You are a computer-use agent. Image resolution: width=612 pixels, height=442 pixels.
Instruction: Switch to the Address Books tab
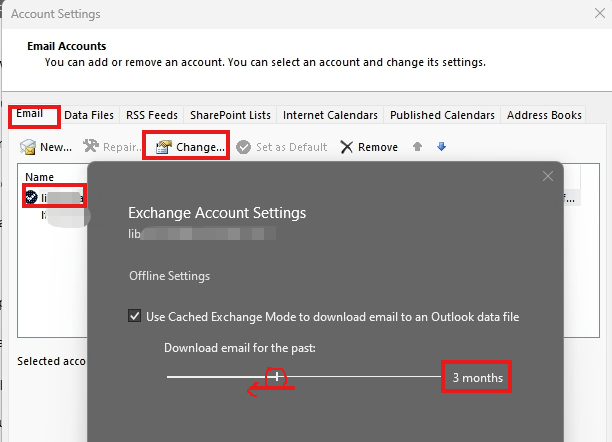[x=544, y=115]
